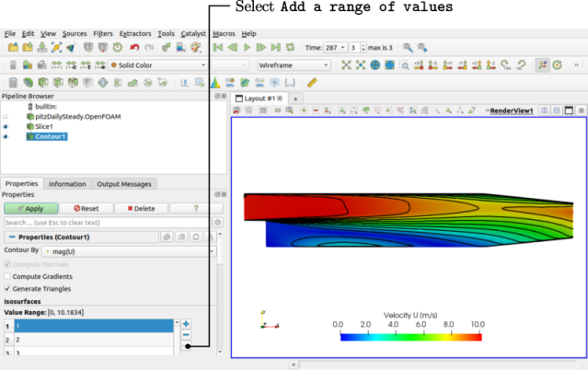Switch to the Information tab
The height and width of the screenshot is (370, 588).
(67, 184)
